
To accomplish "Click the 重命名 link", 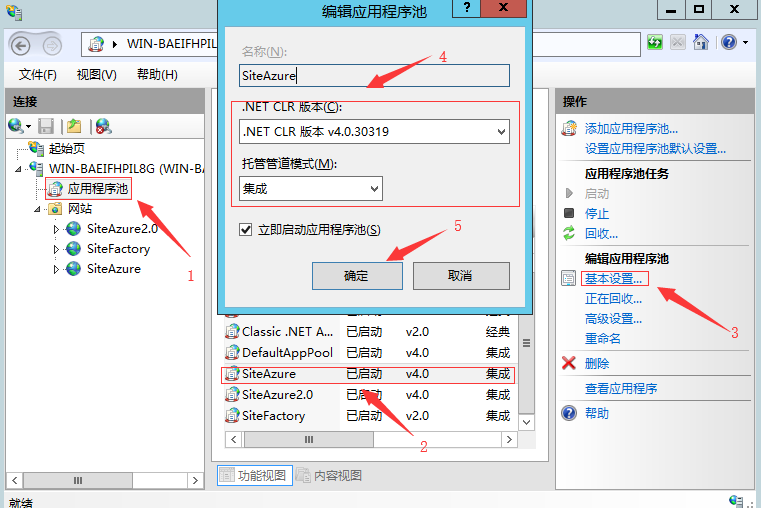I will pyautogui.click(x=602, y=339).
